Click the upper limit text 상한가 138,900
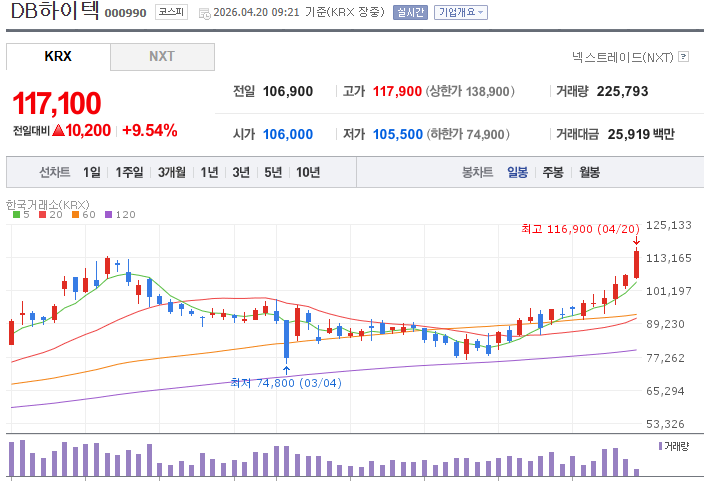Viewport: 704px width, 481px height. click(x=470, y=92)
